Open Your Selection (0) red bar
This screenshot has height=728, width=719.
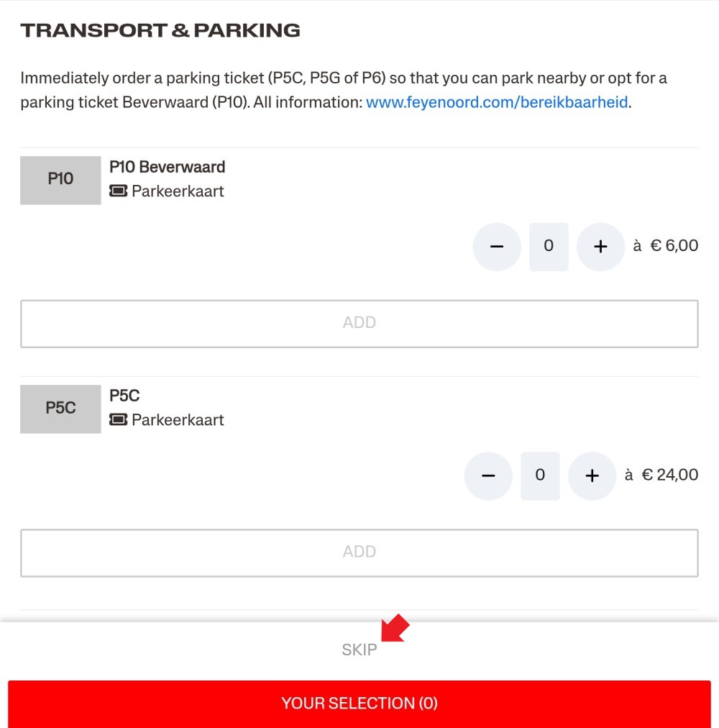point(359,704)
